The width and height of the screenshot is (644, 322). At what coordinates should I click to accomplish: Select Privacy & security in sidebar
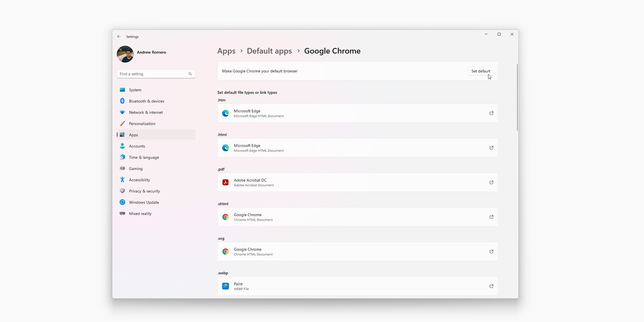pyautogui.click(x=144, y=191)
